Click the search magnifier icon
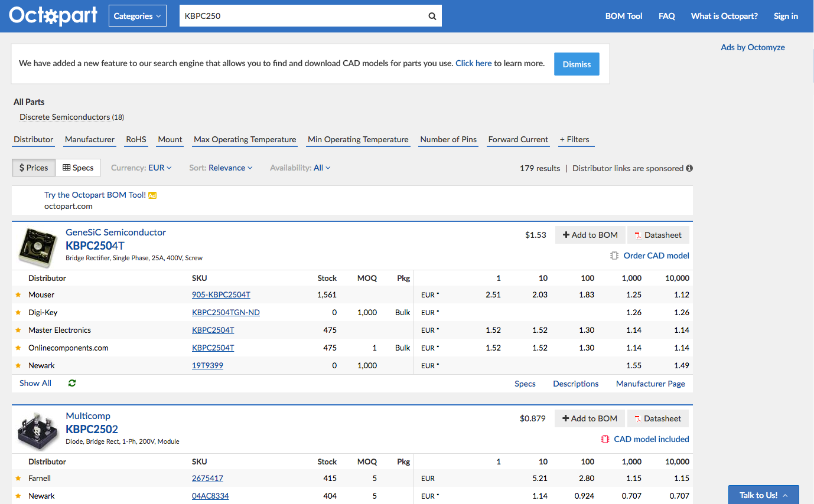Viewport: 814px width, 504px height. tap(432, 16)
